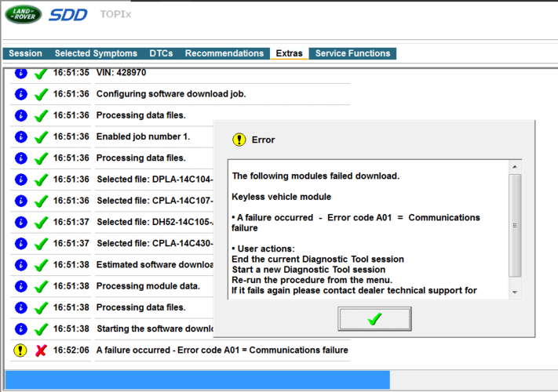The width and height of the screenshot is (558, 392).
Task: Click green checkmark next to Enabled job number 1
Action: coord(41,137)
